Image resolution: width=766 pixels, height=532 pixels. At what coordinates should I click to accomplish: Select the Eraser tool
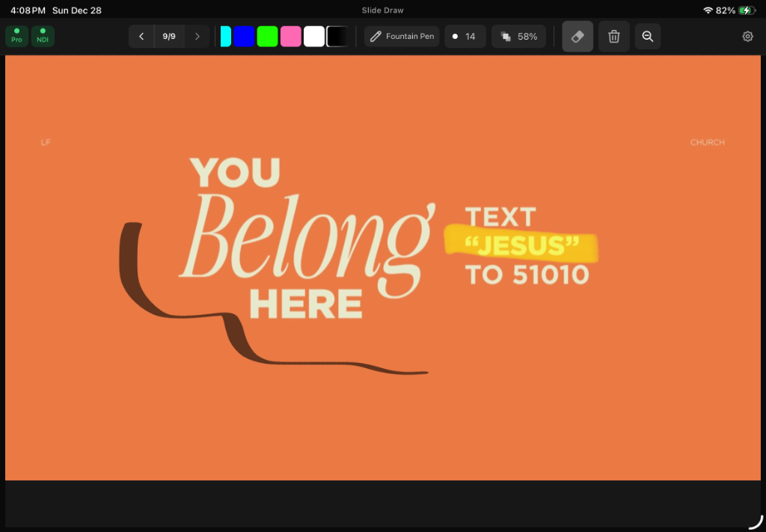click(577, 36)
